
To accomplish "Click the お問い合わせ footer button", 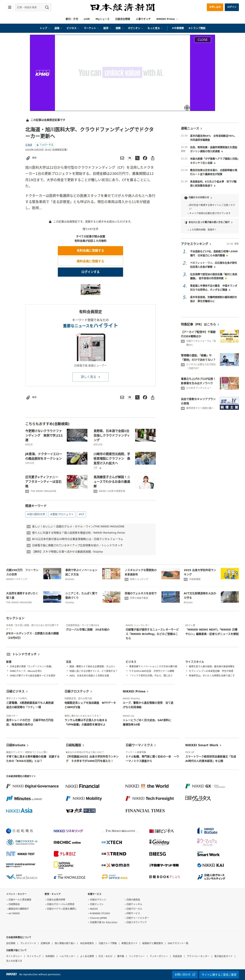I will [185, 974].
